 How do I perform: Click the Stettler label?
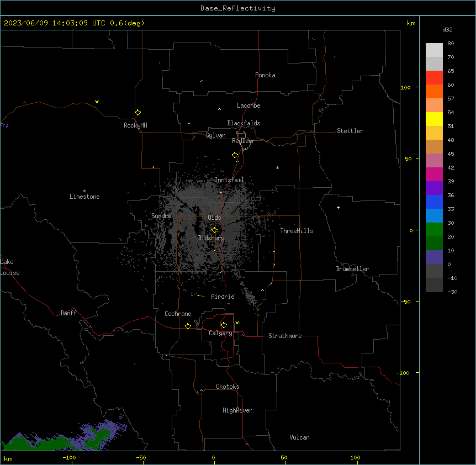[x=350, y=131]
